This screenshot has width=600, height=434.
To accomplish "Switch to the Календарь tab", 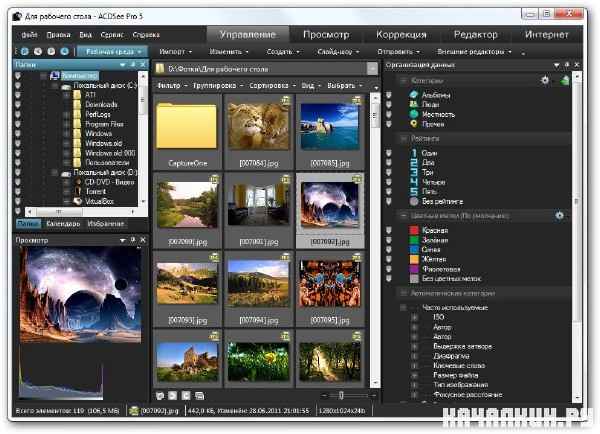I will 63,224.
